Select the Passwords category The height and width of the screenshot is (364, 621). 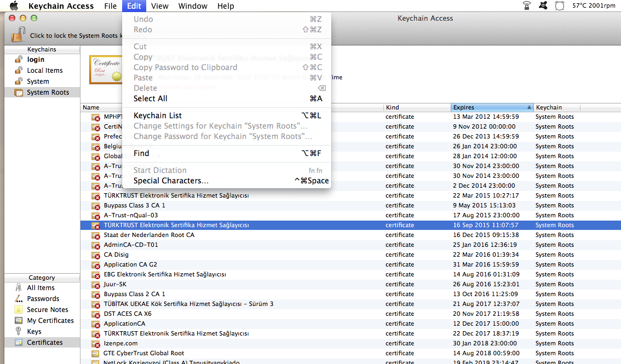tap(42, 299)
